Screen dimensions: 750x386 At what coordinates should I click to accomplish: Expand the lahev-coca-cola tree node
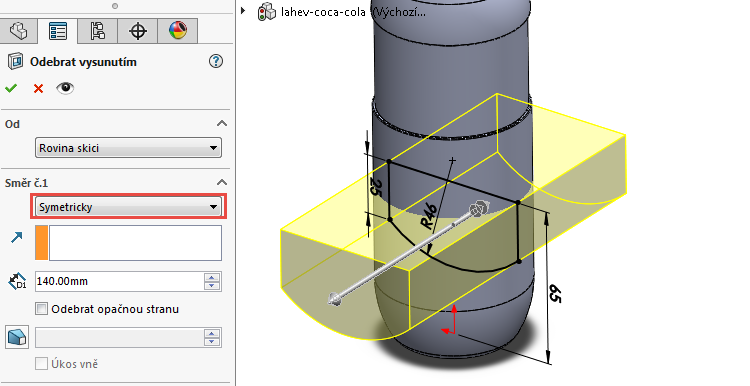coord(243,11)
